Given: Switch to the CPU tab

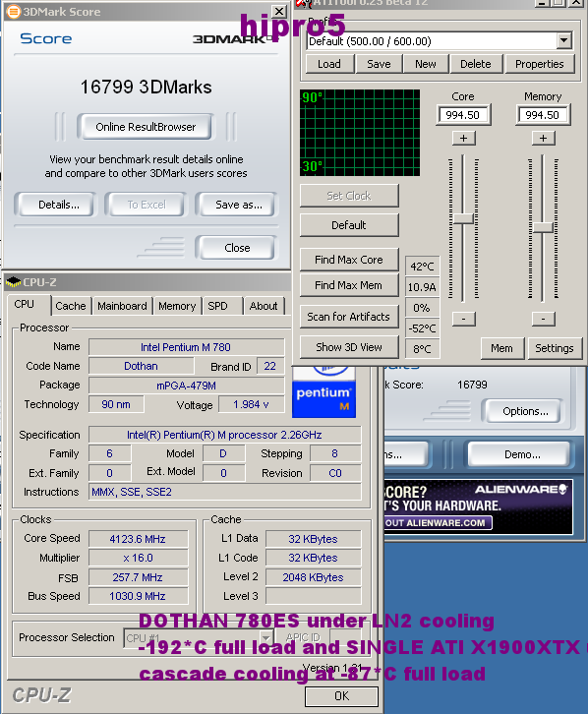Looking at the screenshot, I should 25,304.
